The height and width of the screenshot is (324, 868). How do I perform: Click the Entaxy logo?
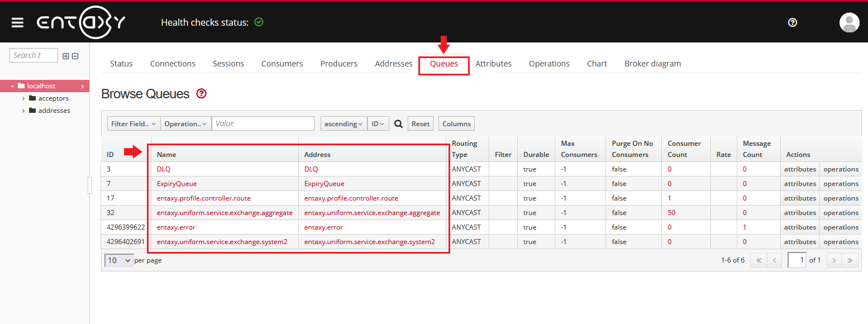point(81,22)
